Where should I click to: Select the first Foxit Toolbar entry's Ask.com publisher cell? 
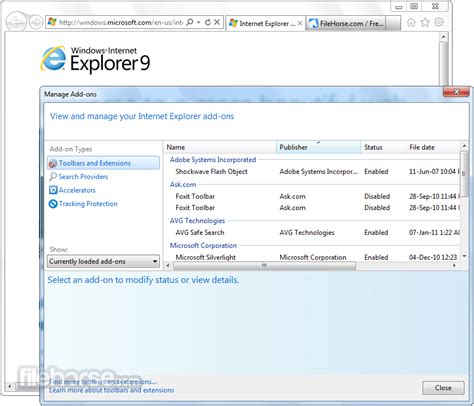point(292,196)
